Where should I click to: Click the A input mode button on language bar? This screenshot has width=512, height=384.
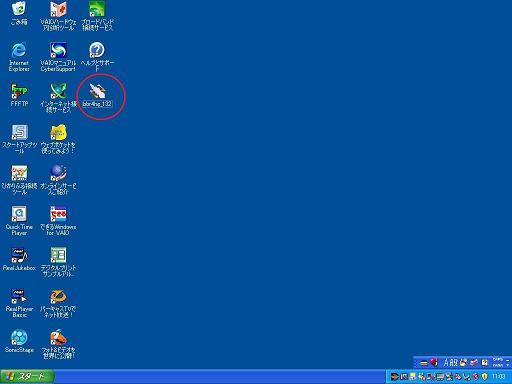click(446, 362)
